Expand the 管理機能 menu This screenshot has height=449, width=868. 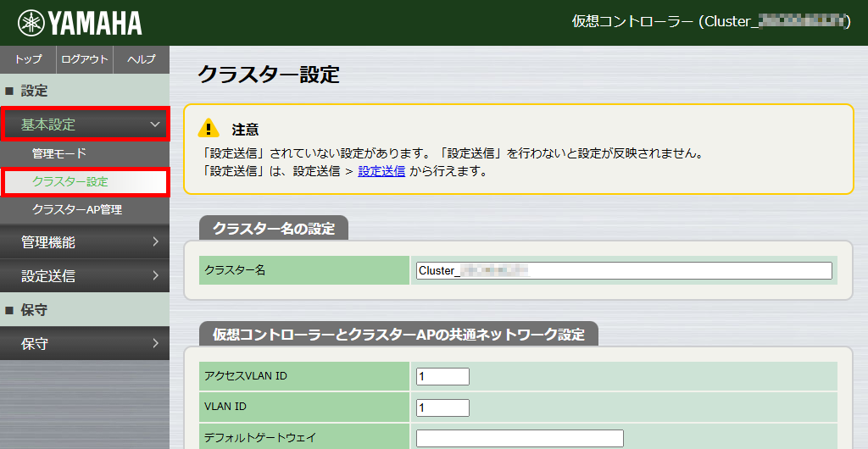pos(85,242)
